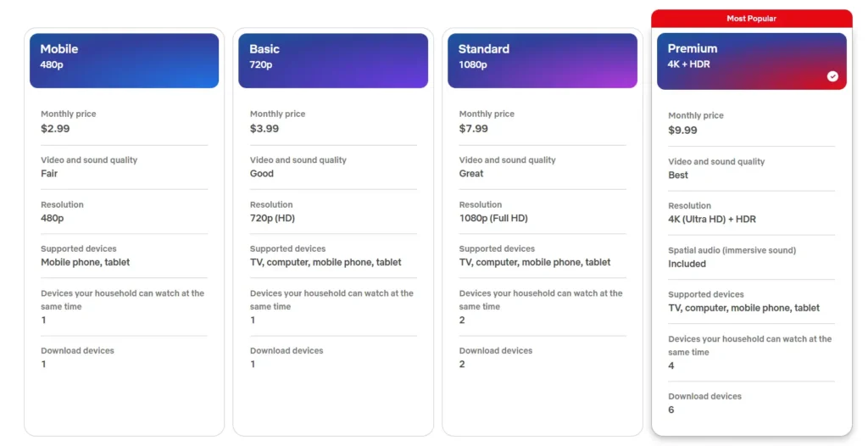Screen dimensions: 868x446
Task: Click Mobile plan's supported devices text
Action: (x=86, y=263)
